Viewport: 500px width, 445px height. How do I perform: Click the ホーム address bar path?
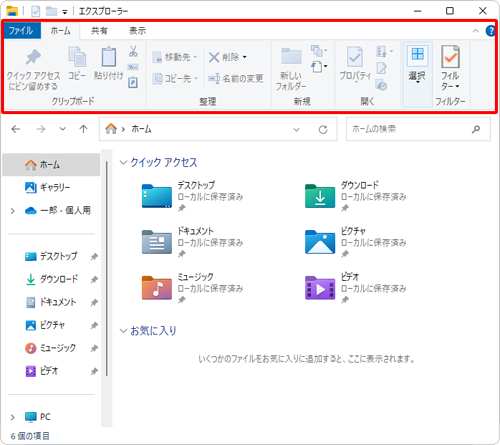coord(141,129)
